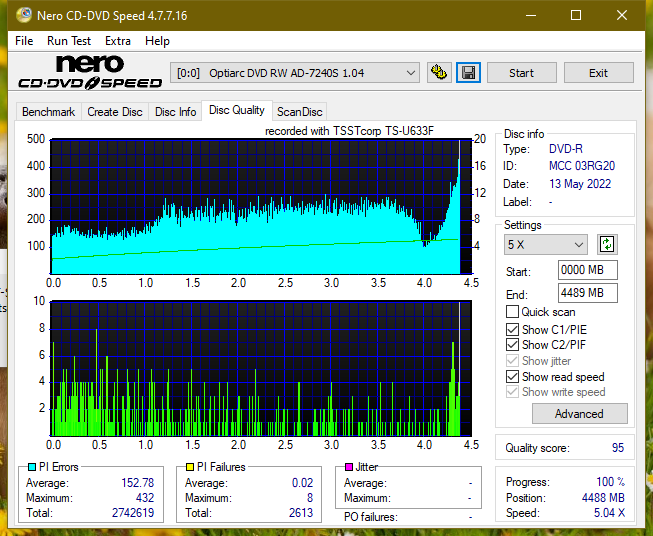Click the Quality score value 95
The width and height of the screenshot is (653, 536).
click(x=618, y=448)
